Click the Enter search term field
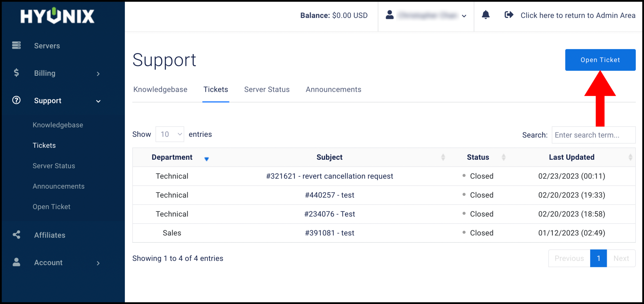The height and width of the screenshot is (304, 644). click(x=593, y=135)
